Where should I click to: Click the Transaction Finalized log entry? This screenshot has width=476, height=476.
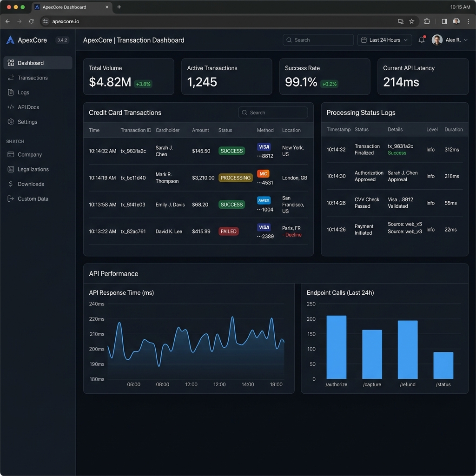click(x=395, y=150)
